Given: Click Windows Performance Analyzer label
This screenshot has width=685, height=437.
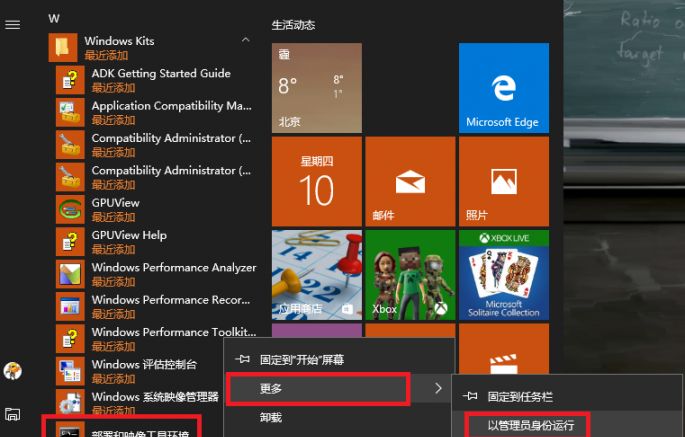Looking at the screenshot, I should click(174, 267).
